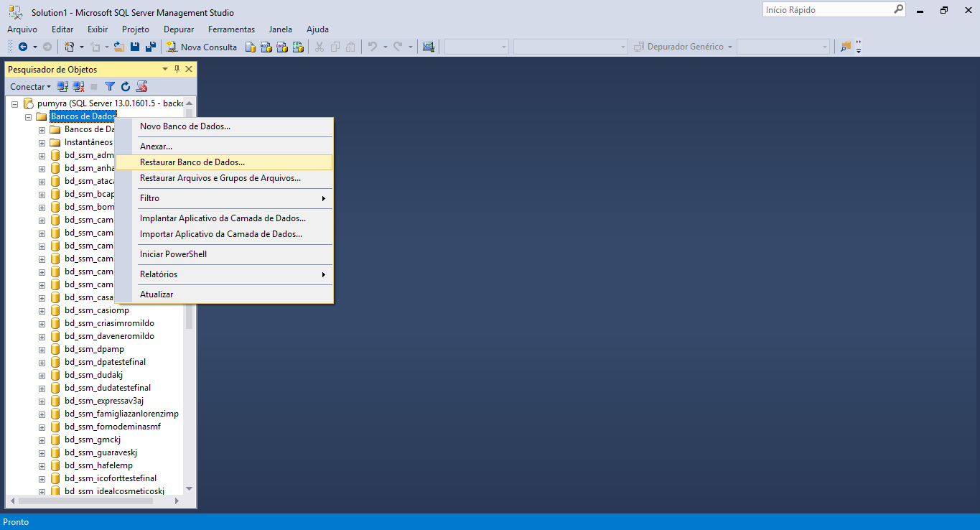The width and height of the screenshot is (980, 530).
Task: Select the pumyra server tree item
Action: pos(110,103)
